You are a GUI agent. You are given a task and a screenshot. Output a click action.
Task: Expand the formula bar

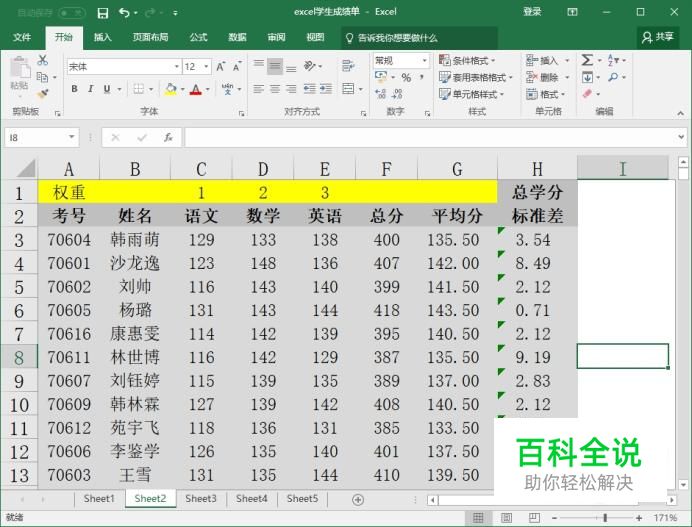(x=681, y=137)
